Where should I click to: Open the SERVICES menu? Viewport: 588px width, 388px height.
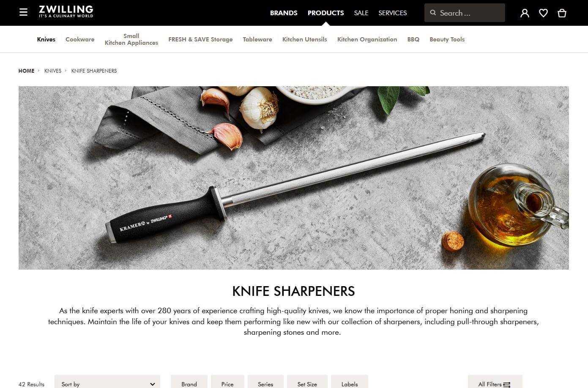pyautogui.click(x=392, y=13)
